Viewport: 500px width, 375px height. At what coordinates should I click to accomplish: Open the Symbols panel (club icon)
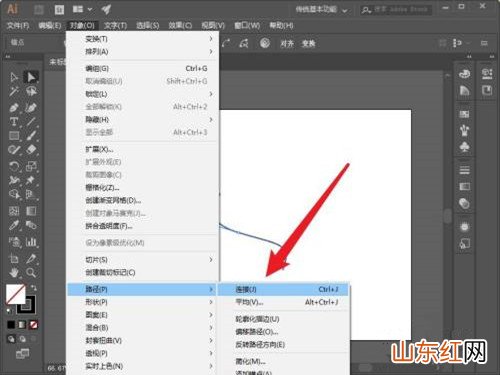pyautogui.click(x=464, y=147)
